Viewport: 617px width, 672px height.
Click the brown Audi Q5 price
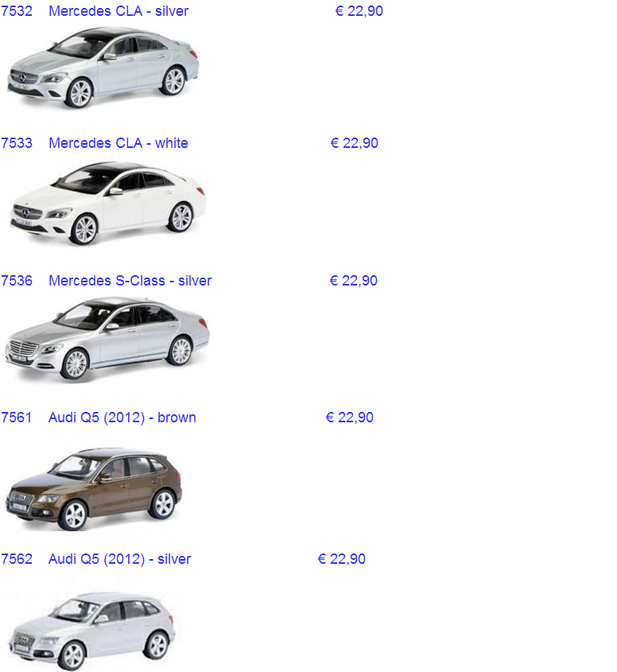(x=349, y=418)
